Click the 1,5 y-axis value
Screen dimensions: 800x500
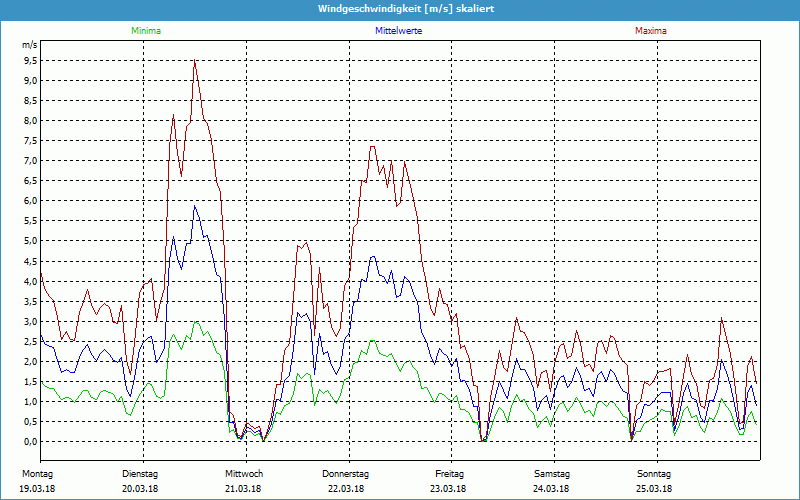pyautogui.click(x=30, y=382)
